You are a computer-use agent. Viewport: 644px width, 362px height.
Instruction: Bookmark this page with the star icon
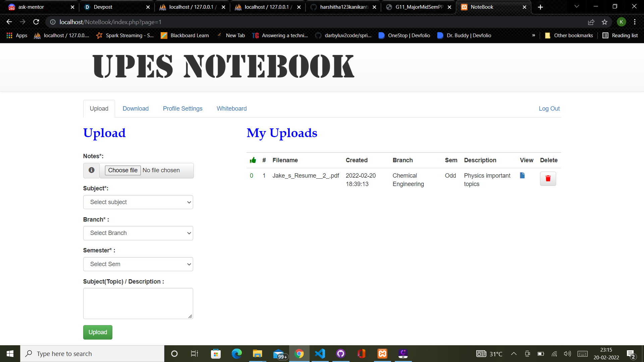604,22
